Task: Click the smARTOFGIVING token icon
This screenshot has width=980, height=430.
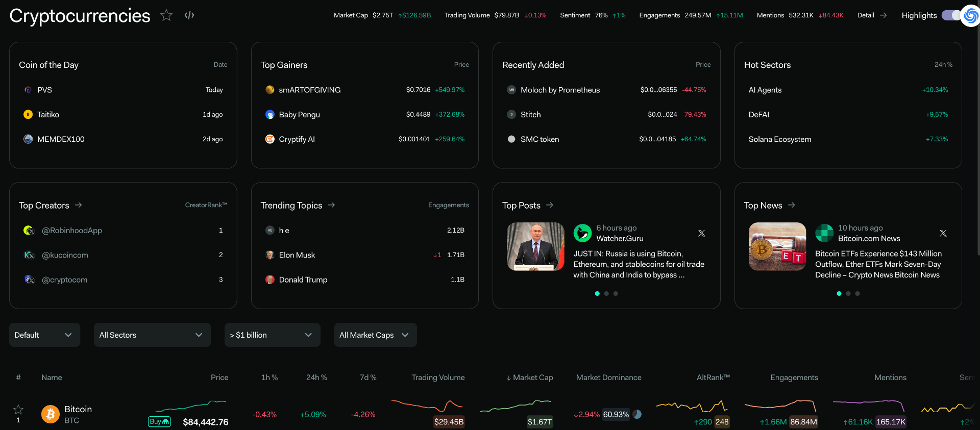Action: click(270, 90)
